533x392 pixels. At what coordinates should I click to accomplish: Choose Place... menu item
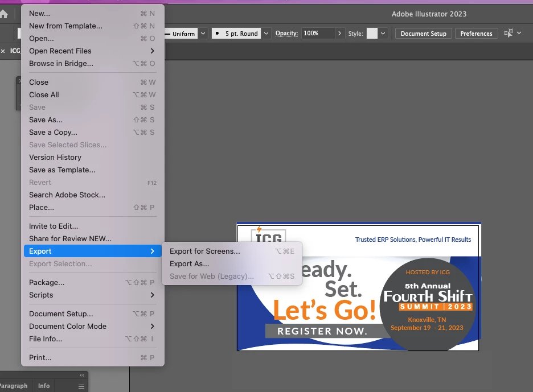(x=92, y=208)
